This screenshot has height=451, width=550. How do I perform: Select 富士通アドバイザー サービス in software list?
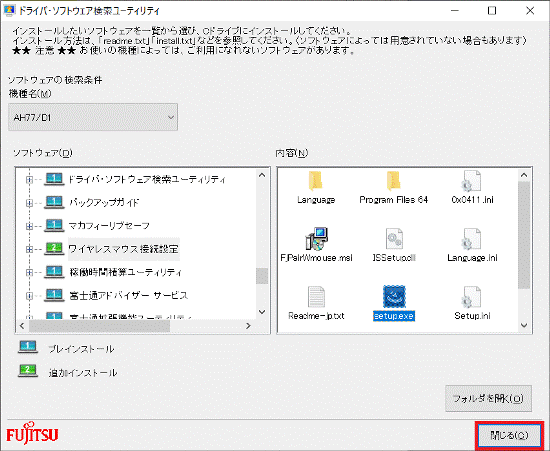click(128, 295)
